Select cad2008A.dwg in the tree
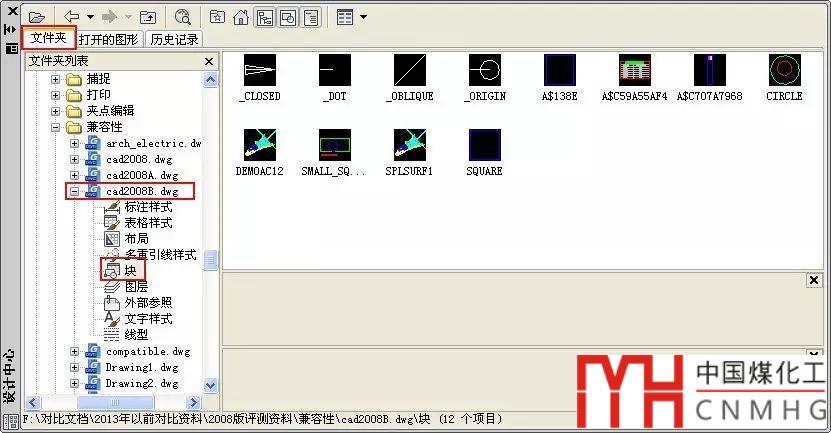 [x=142, y=175]
